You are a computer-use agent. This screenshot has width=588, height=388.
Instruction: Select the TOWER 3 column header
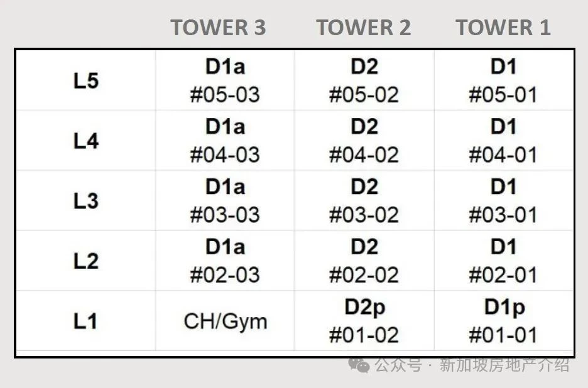click(218, 28)
